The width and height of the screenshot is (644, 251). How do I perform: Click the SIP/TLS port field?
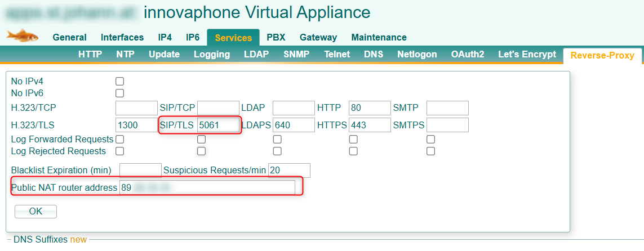218,125
